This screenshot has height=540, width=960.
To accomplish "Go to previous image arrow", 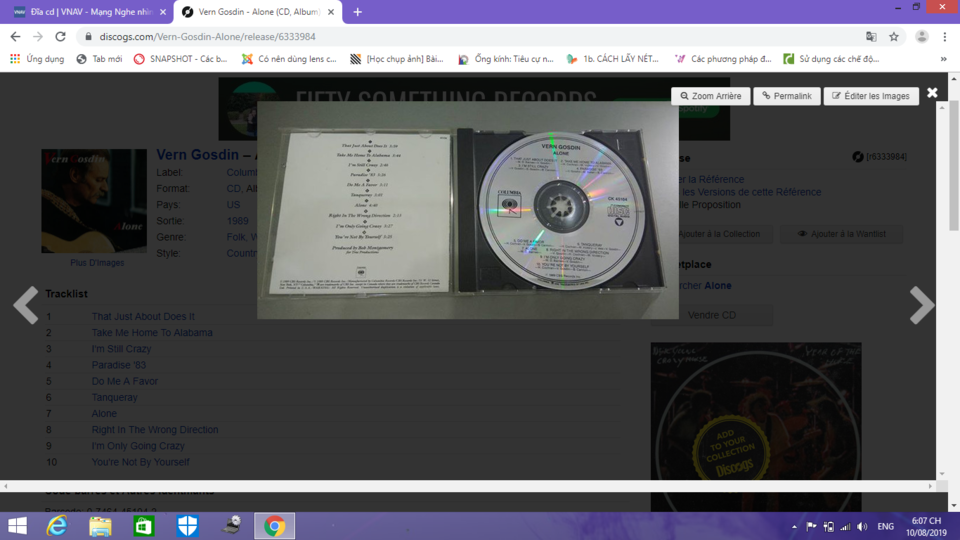I will (x=26, y=305).
